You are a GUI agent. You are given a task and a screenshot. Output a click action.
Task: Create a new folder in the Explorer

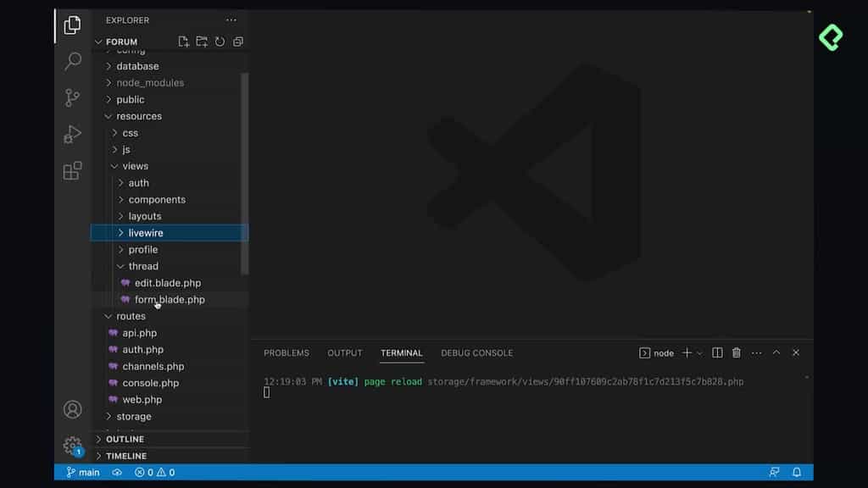(x=202, y=41)
